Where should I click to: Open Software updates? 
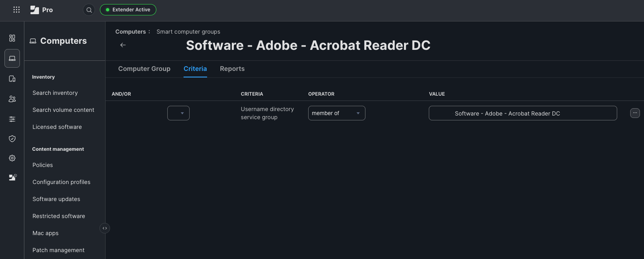[x=56, y=199]
